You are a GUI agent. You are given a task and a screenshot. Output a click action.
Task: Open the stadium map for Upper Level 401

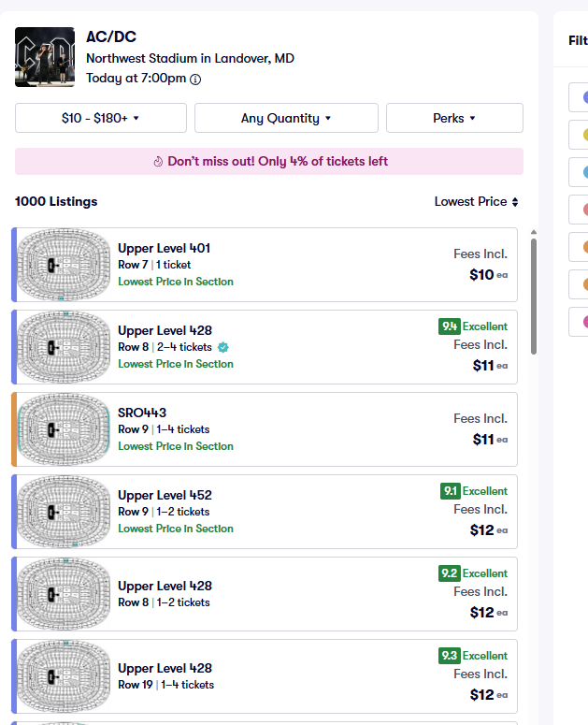tap(64, 265)
